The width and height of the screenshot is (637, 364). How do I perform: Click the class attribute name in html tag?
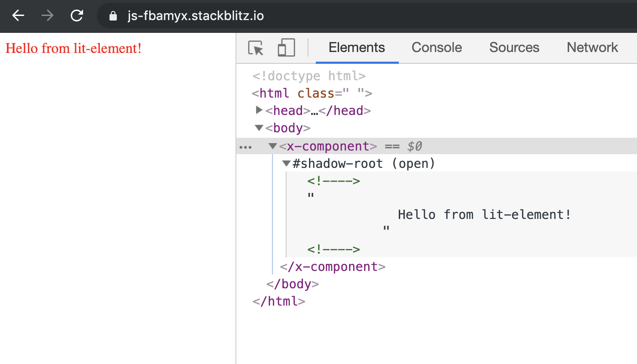[316, 94]
